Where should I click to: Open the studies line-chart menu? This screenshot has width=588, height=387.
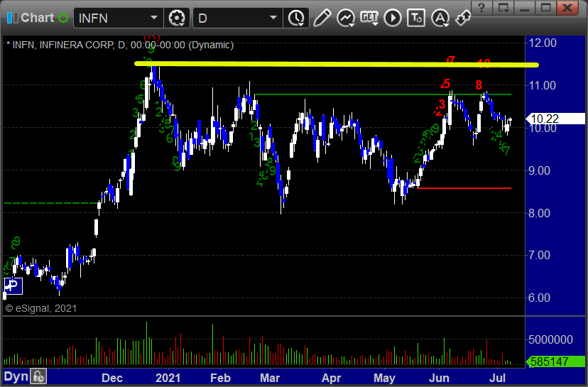tap(346, 18)
